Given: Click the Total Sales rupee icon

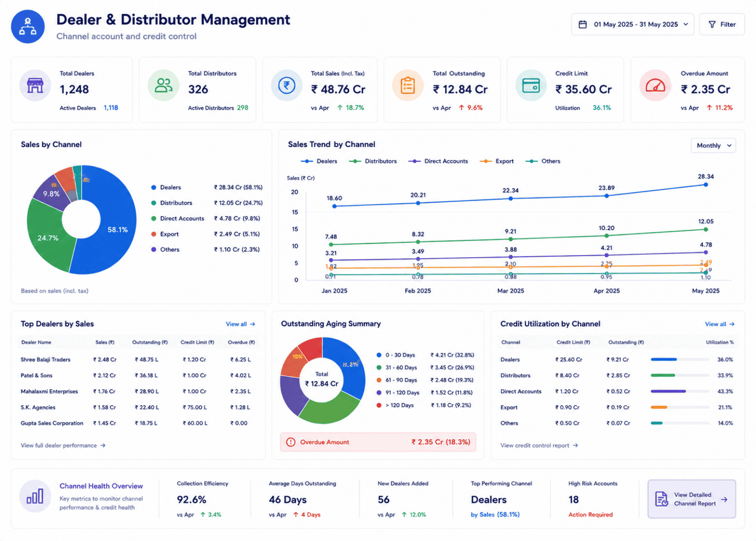Looking at the screenshot, I should tap(286, 86).
